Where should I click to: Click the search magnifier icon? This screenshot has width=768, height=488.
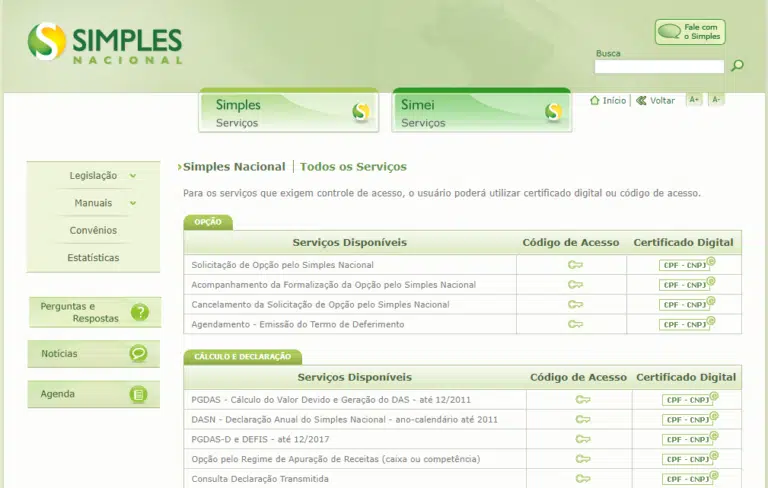(737, 66)
